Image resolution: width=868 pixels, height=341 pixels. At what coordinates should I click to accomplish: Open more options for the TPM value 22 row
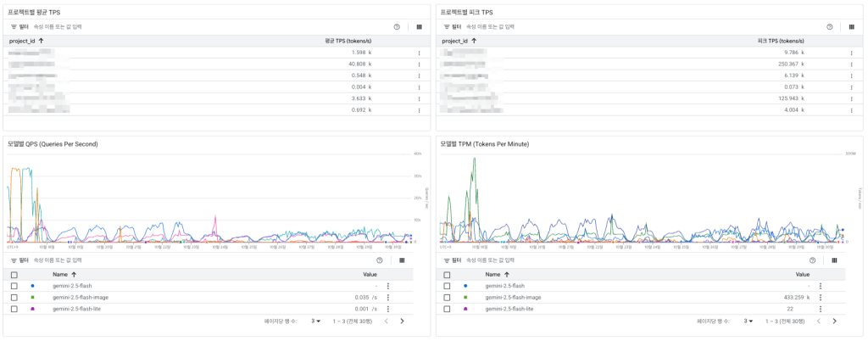821,309
